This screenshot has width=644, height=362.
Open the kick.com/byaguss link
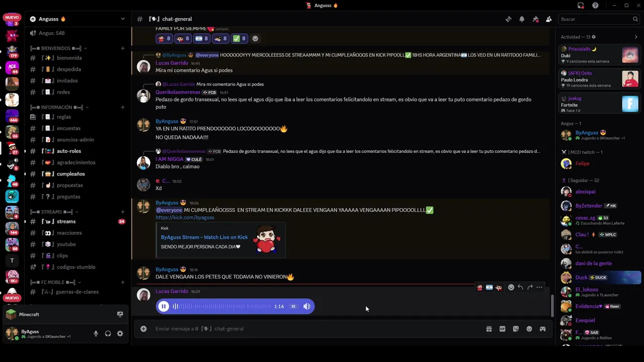185,217
